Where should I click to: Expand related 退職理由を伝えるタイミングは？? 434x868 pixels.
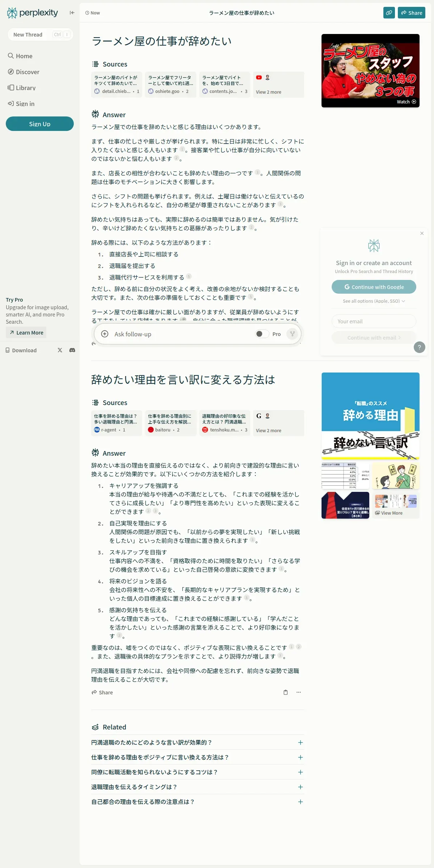point(197,787)
